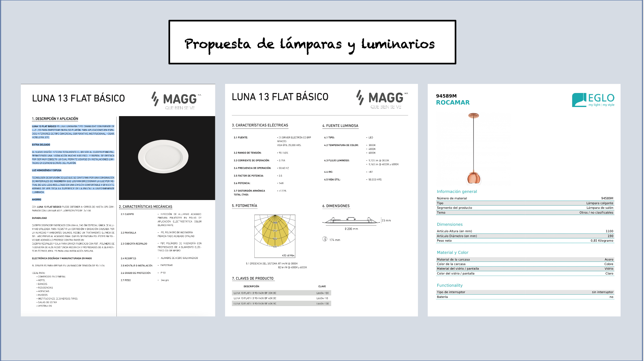Click the 'ROCAMAR' product name heading
644x361 pixels.
coord(453,102)
